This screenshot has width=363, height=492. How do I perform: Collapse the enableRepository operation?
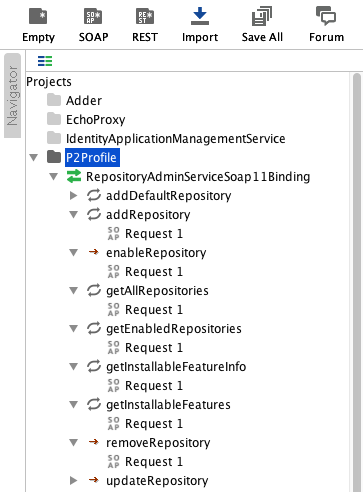tap(74, 253)
